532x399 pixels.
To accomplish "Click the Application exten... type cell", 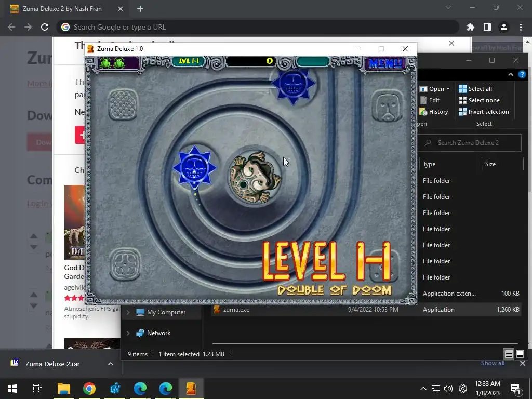I will (x=449, y=294).
